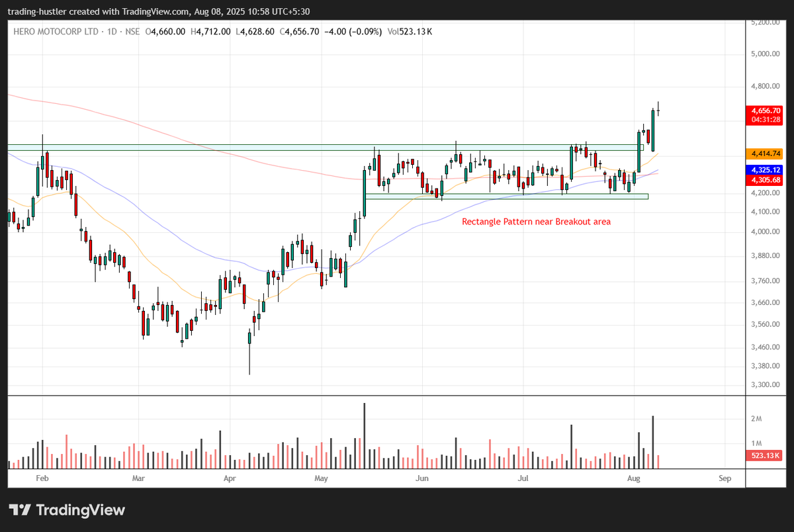Click the 04:31:28 bar countdown label
This screenshot has height=532, width=794.
766,120
